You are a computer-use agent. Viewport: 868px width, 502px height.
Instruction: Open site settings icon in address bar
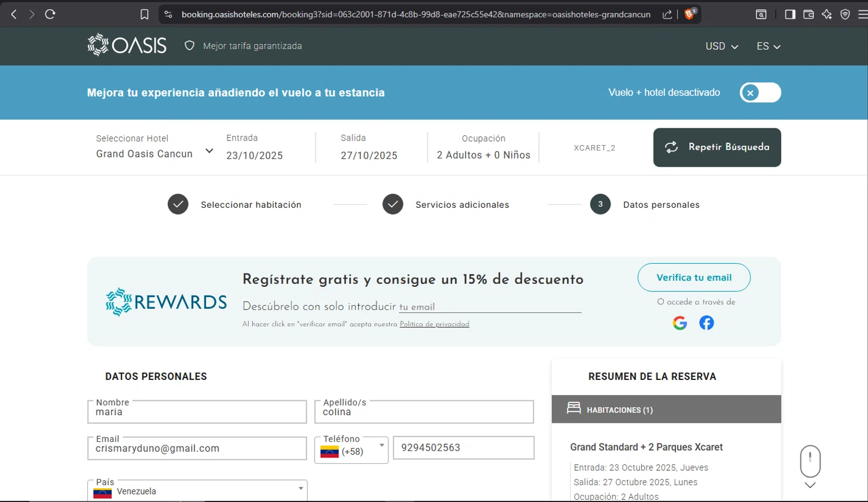tap(168, 14)
